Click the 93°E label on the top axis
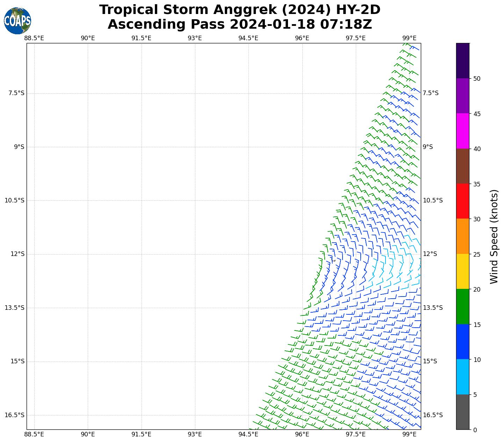This screenshot has width=504, height=442. point(195,38)
